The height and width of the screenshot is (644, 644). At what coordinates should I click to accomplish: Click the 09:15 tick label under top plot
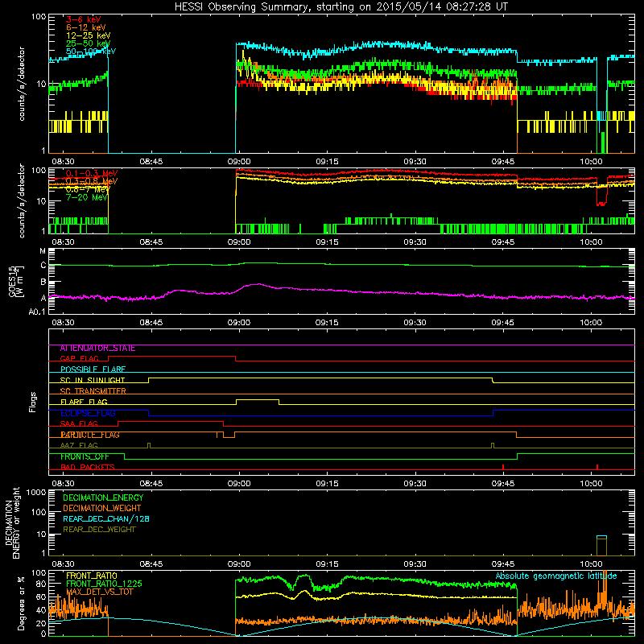[x=327, y=162]
